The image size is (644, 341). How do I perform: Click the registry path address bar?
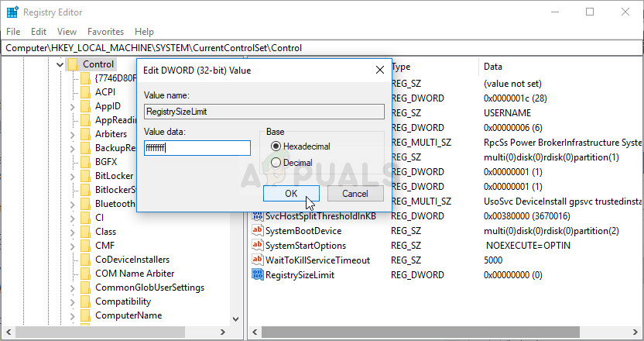(322, 48)
